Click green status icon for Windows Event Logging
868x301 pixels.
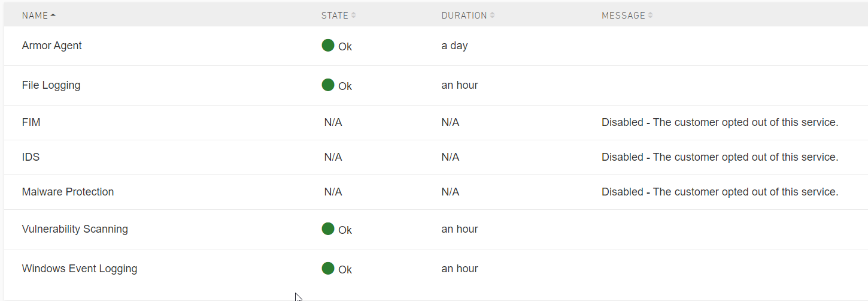[328, 268]
